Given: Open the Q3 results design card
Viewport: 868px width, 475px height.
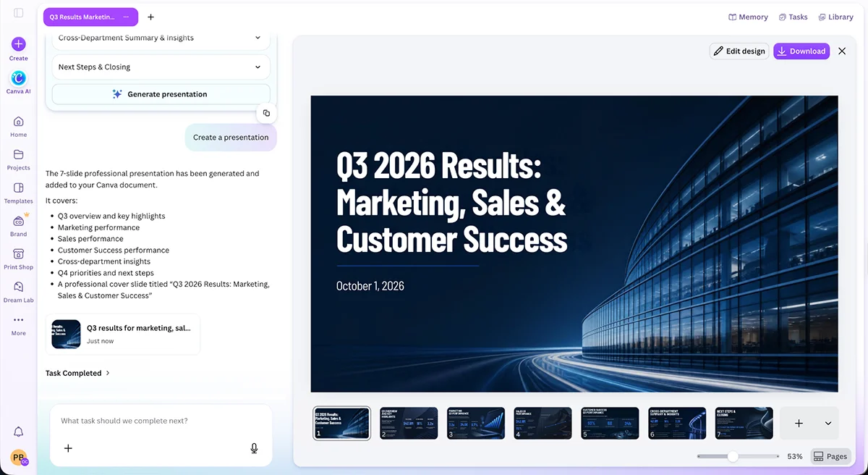Looking at the screenshot, I should coord(123,334).
